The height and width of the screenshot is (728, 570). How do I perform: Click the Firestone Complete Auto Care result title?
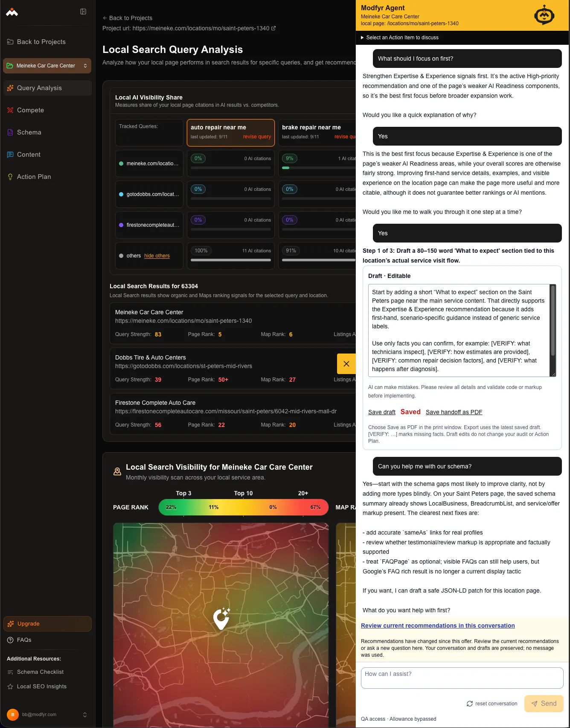click(155, 403)
